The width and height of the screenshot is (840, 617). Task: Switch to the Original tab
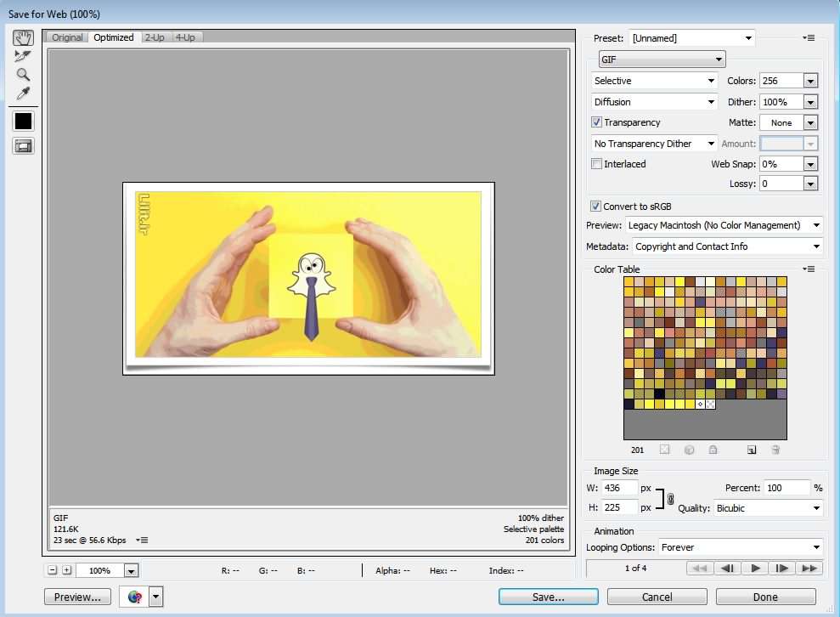[67, 37]
